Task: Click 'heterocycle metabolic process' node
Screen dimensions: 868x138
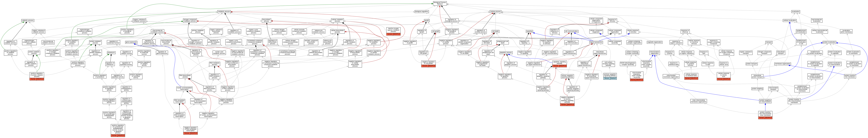Action: coord(318,31)
